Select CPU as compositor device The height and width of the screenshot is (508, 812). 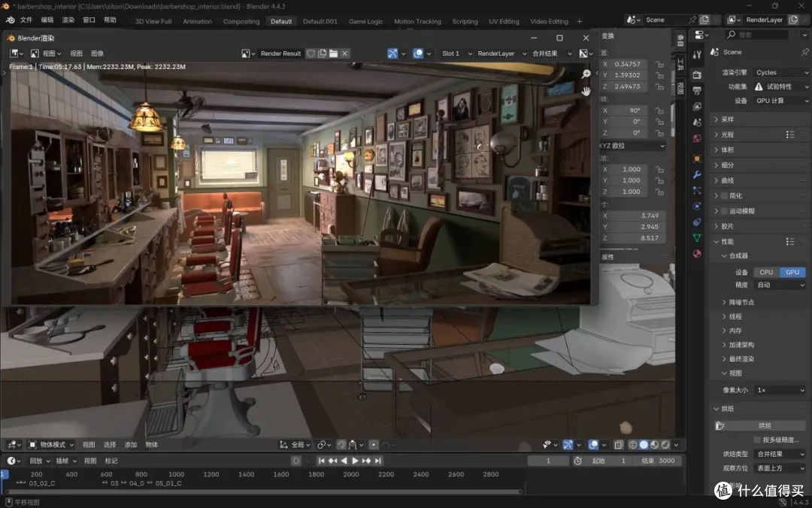click(x=766, y=272)
